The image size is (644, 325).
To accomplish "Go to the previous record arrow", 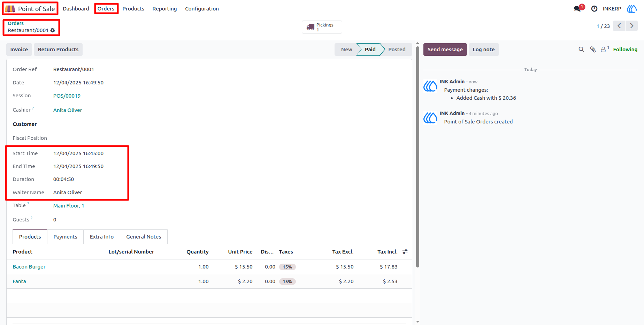I will point(619,26).
